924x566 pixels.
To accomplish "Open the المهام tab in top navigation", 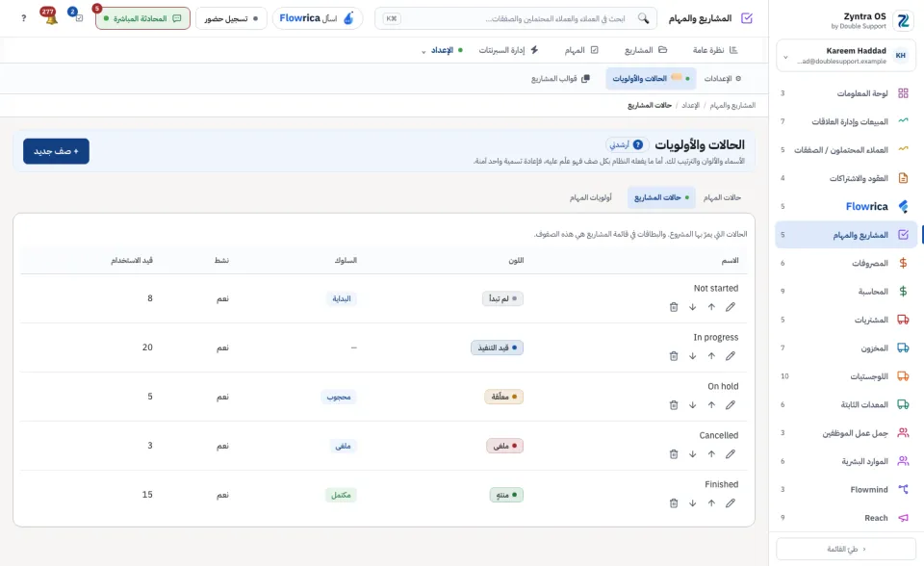I will [x=581, y=50].
